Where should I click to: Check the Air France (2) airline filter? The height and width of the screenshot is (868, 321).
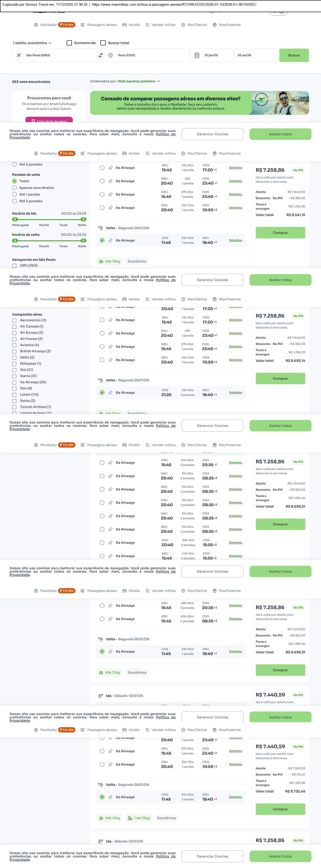pos(14,339)
